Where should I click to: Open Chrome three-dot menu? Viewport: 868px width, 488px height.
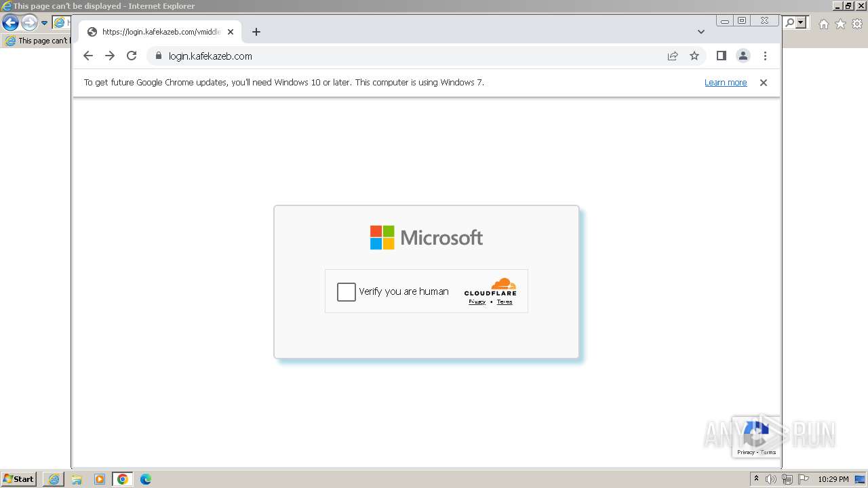pos(765,56)
